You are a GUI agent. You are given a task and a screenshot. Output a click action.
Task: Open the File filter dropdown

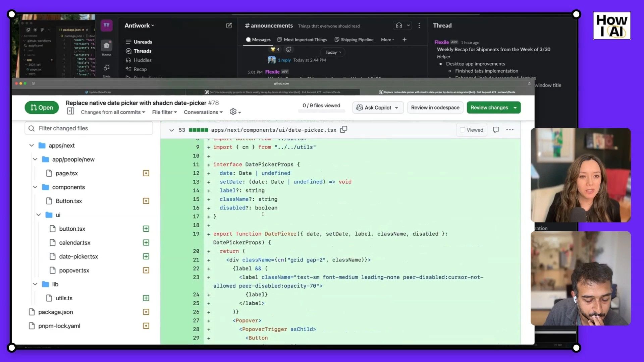pyautogui.click(x=164, y=112)
